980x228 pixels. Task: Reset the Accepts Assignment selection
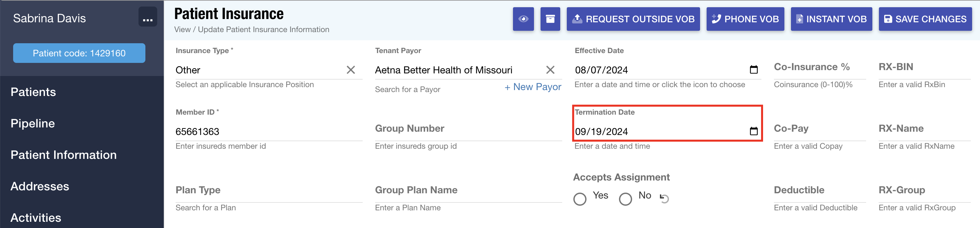[664, 199]
